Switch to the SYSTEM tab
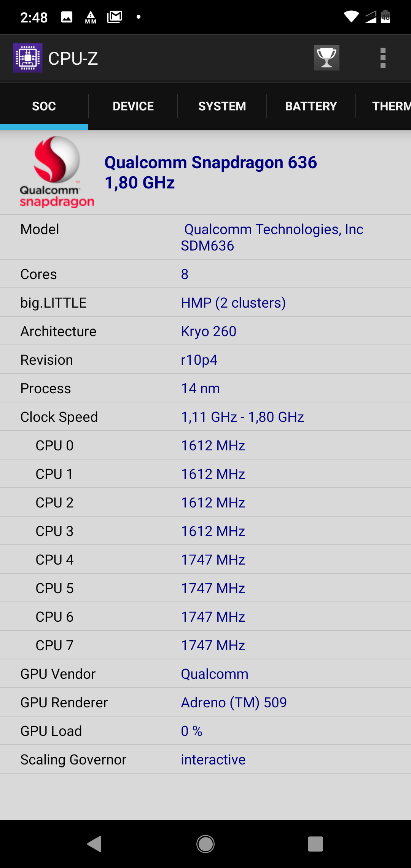Viewport: 411px width, 868px height. 222,106
